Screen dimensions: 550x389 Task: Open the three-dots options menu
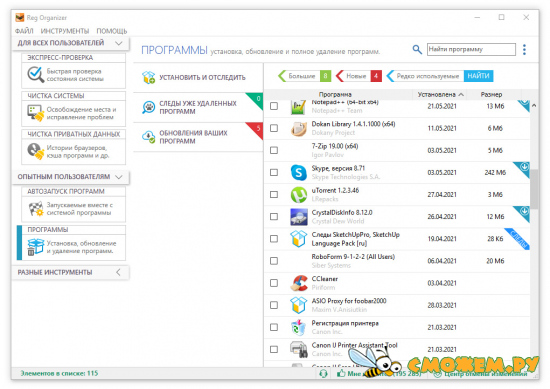click(524, 49)
